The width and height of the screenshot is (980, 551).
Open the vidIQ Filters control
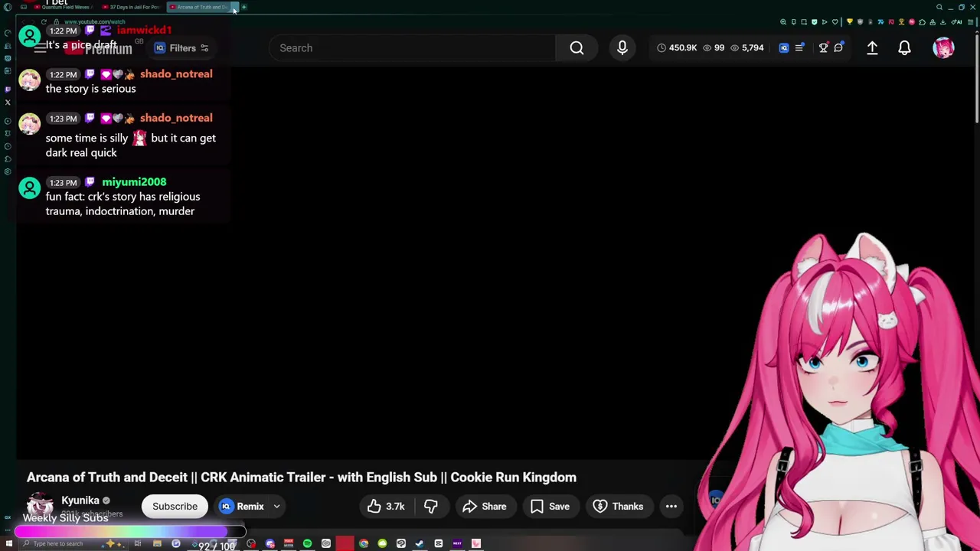tap(182, 48)
